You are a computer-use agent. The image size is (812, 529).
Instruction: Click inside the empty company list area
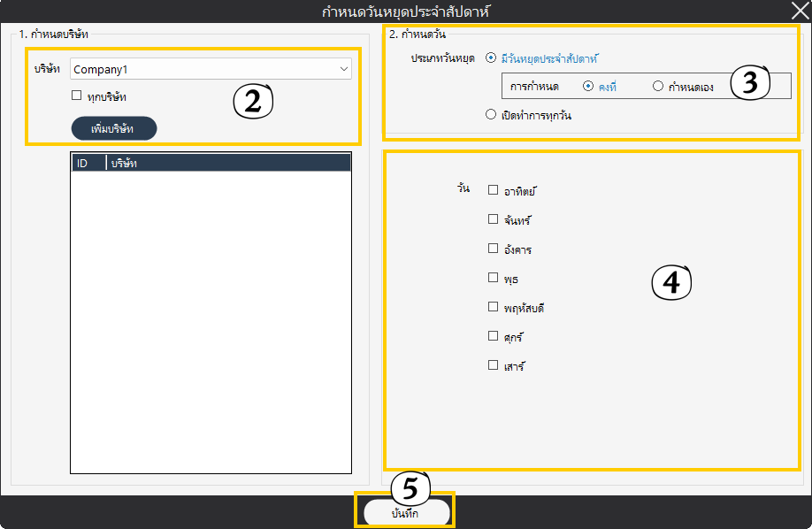[211, 318]
